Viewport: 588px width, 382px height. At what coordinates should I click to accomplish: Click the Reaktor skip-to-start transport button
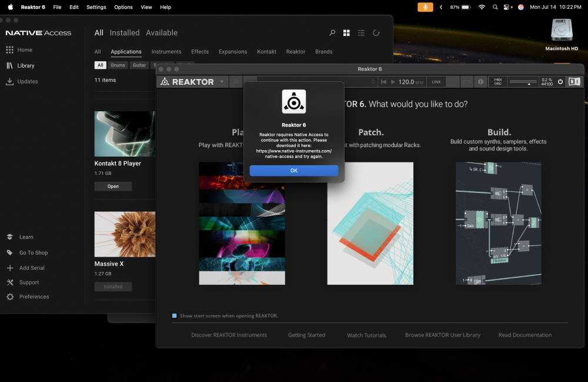coord(383,82)
